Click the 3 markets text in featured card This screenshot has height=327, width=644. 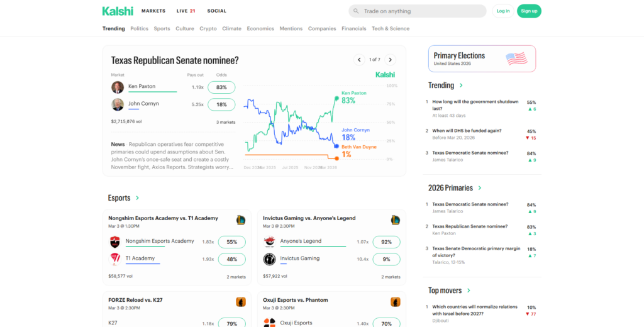226,123
